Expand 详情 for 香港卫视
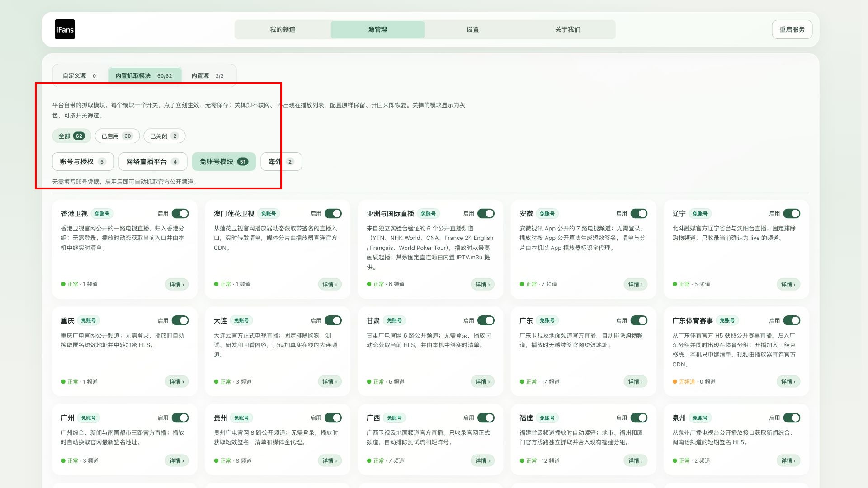The width and height of the screenshot is (868, 488). point(177,284)
